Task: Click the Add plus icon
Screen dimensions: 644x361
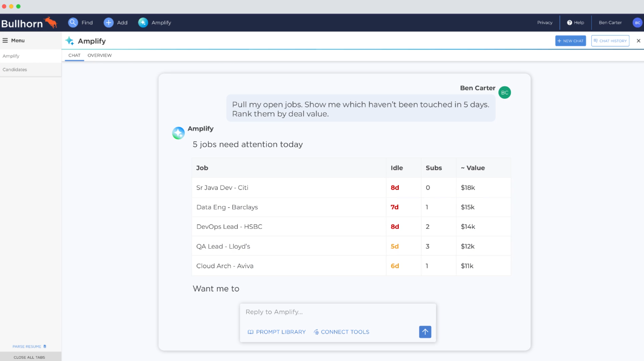Action: point(108,23)
